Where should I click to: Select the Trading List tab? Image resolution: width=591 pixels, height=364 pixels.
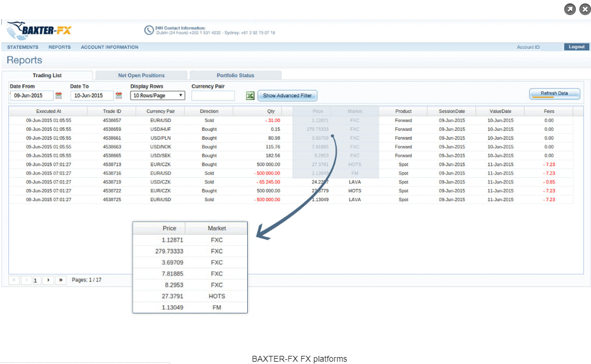click(x=47, y=76)
